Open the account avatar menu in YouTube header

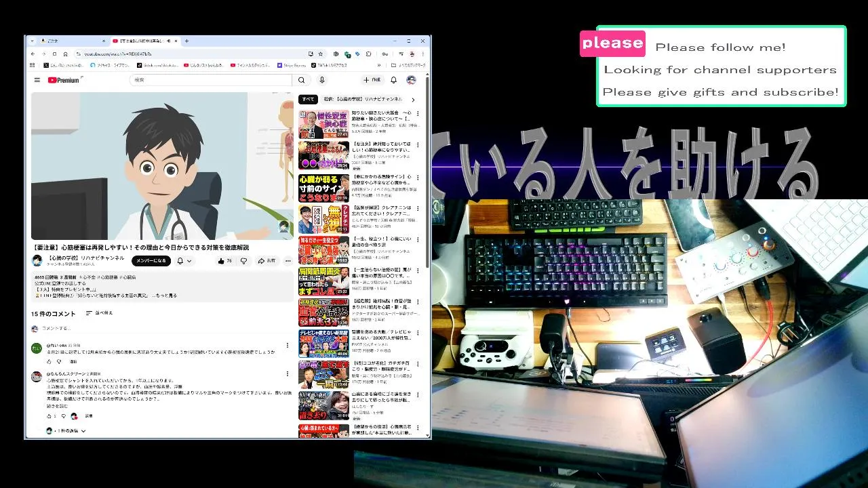point(411,80)
